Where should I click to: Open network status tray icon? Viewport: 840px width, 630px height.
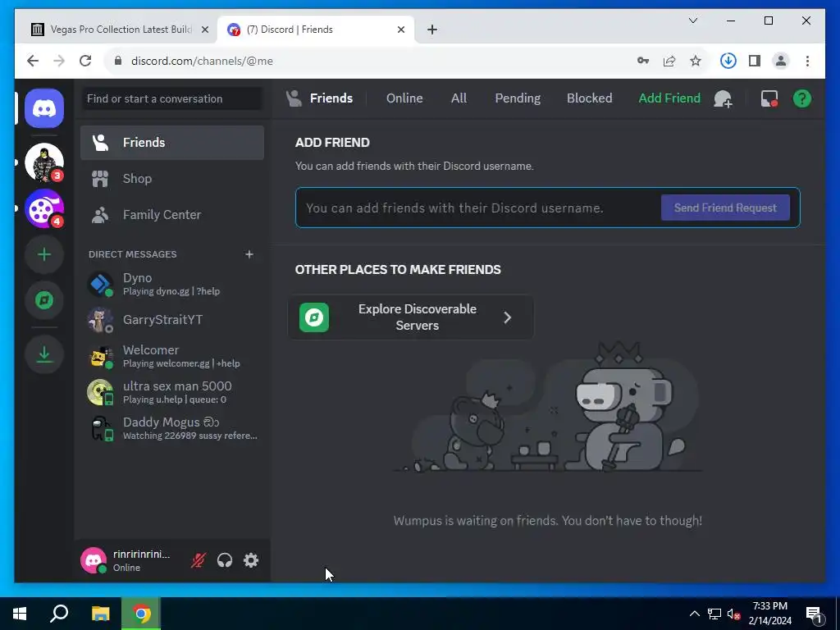(714, 614)
